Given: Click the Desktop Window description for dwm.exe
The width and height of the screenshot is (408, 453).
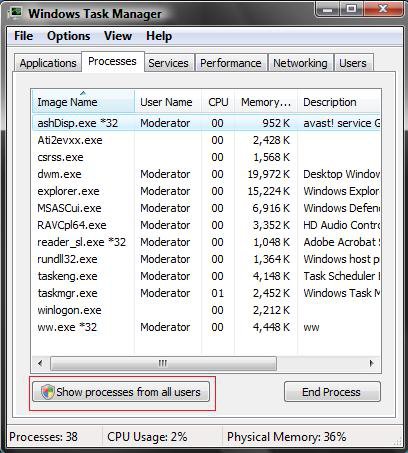Looking at the screenshot, I should tap(341, 174).
